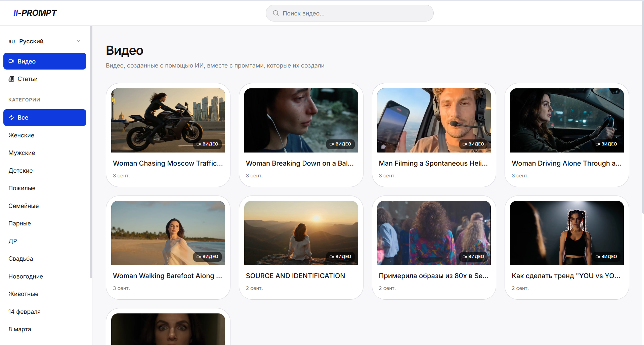Viewport: 644px width, 345px height.
Task: Click ВИДЕО badge on Moscow motorcycle thumbnail
Action: click(x=207, y=144)
